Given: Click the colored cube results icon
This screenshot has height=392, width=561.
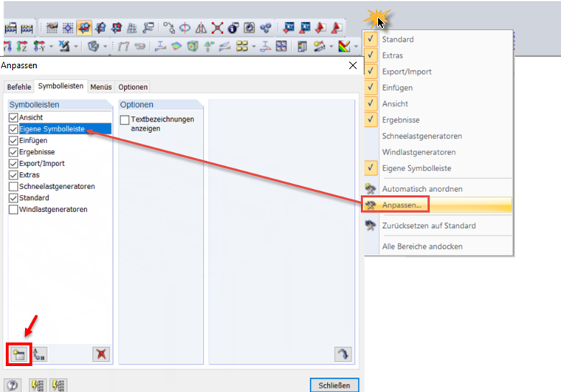Looking at the screenshot, I should [193, 46].
